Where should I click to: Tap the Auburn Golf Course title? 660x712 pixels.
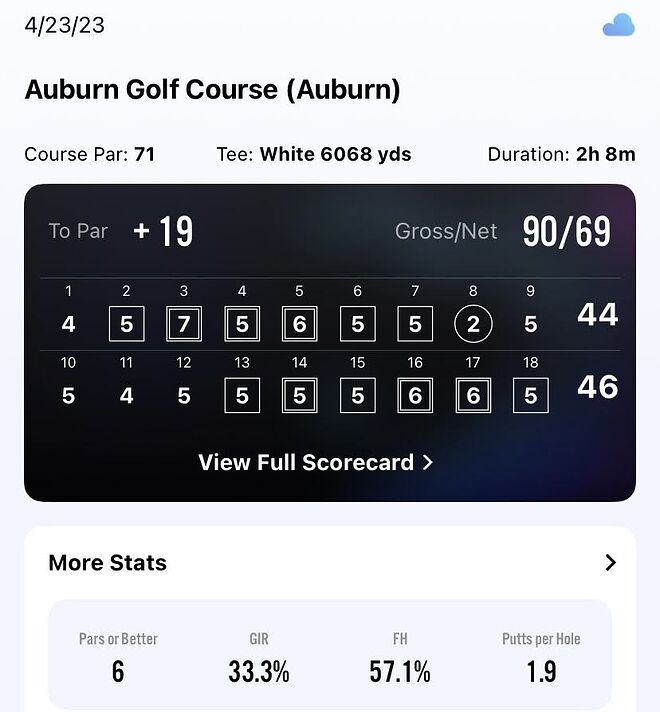pyautogui.click(x=213, y=89)
